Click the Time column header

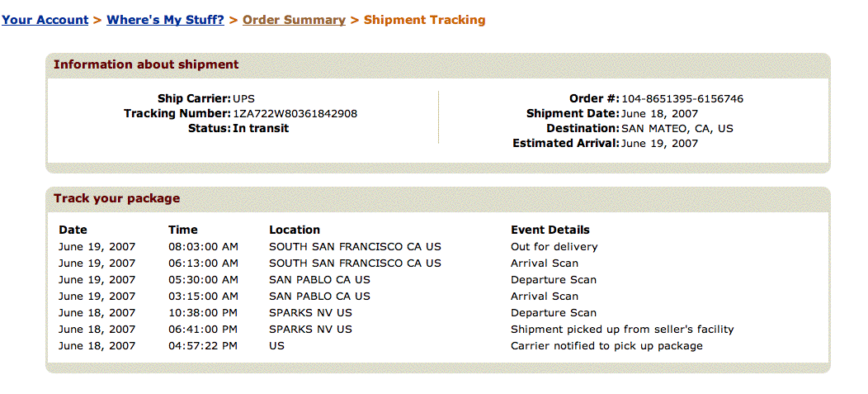coord(183,230)
